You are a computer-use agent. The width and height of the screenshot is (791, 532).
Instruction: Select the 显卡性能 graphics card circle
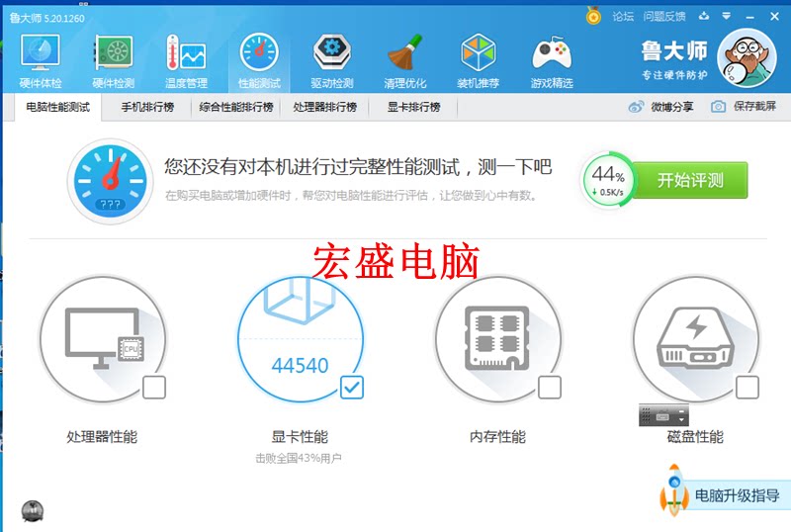[x=301, y=339]
